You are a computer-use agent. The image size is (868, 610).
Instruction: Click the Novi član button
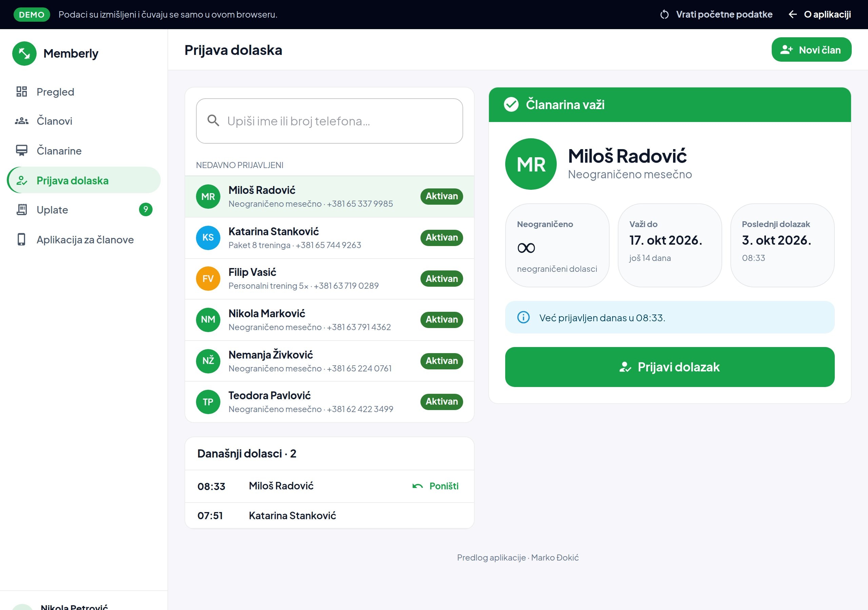(x=811, y=49)
